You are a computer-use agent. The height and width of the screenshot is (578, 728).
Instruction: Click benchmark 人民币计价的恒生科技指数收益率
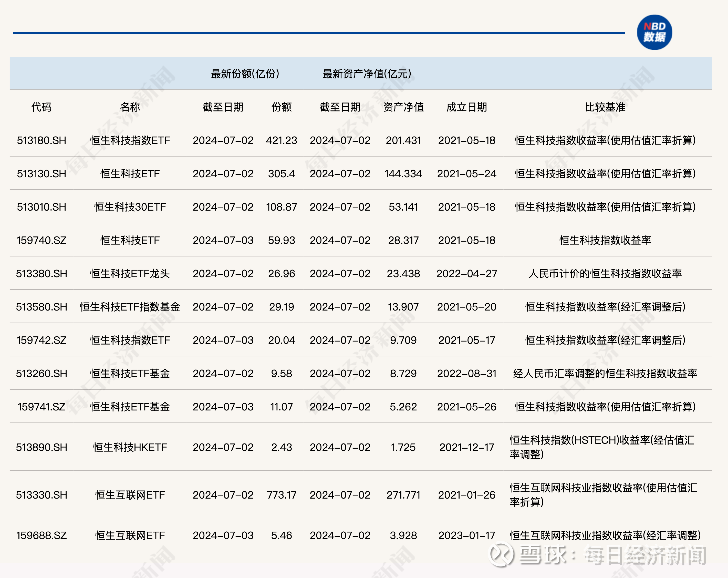coord(605,274)
